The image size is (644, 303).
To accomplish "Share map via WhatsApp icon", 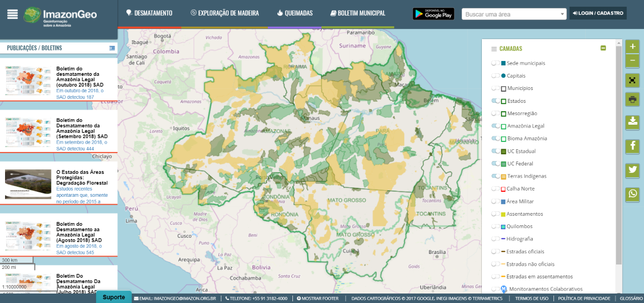I will click(632, 194).
